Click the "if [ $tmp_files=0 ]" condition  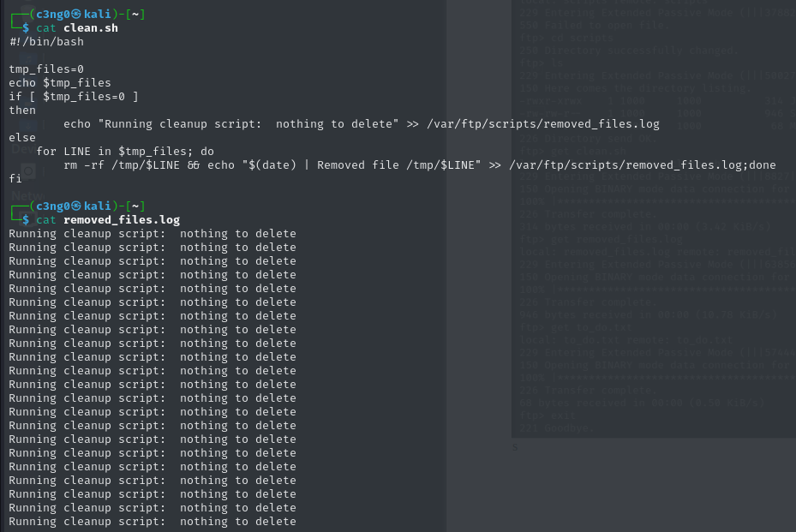click(x=74, y=97)
